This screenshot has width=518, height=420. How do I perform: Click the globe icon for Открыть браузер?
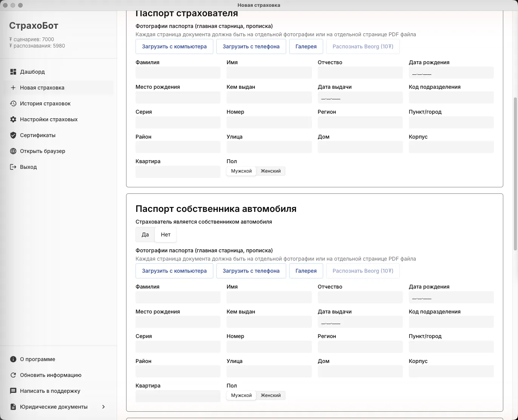13,151
